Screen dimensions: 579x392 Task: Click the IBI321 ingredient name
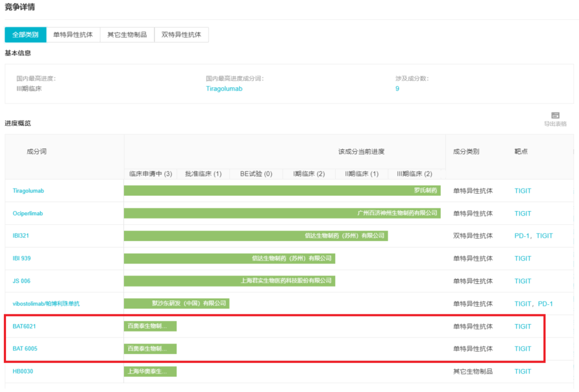22,236
